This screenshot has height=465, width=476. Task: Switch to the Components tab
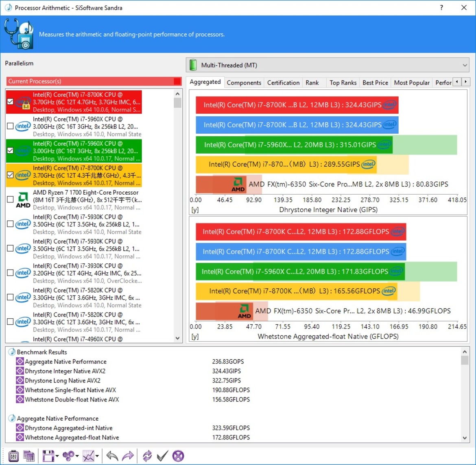244,83
